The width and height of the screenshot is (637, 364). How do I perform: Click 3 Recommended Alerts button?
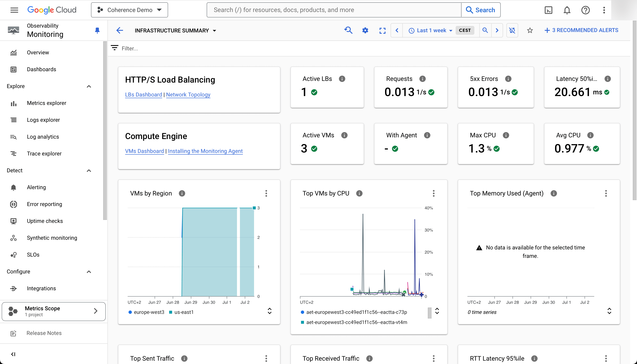[581, 30]
